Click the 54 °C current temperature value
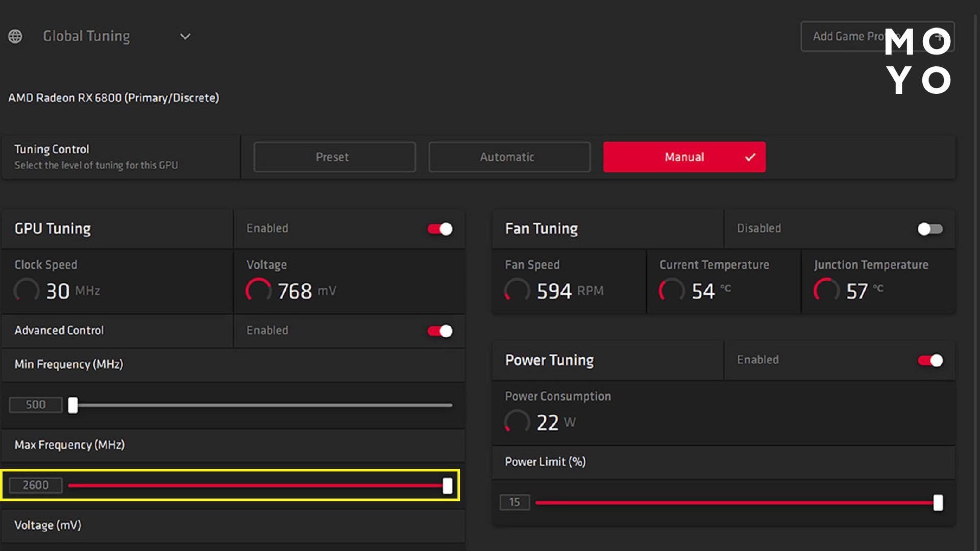 (712, 291)
